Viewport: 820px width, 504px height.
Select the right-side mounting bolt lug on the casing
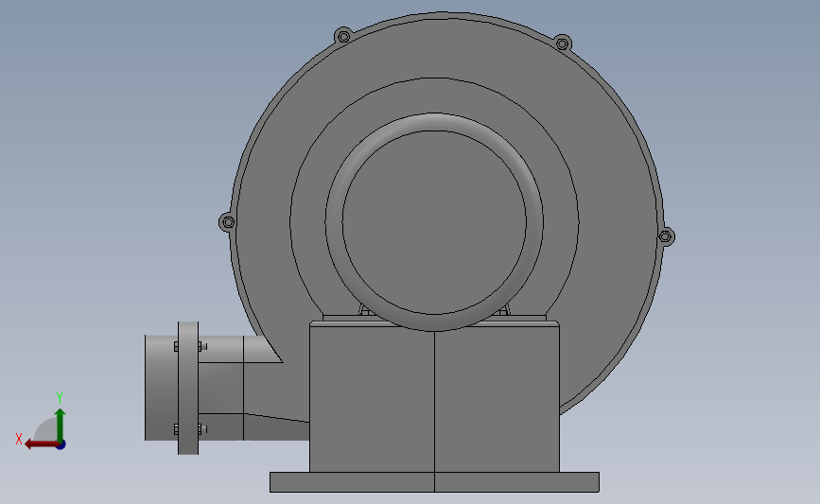(665, 236)
